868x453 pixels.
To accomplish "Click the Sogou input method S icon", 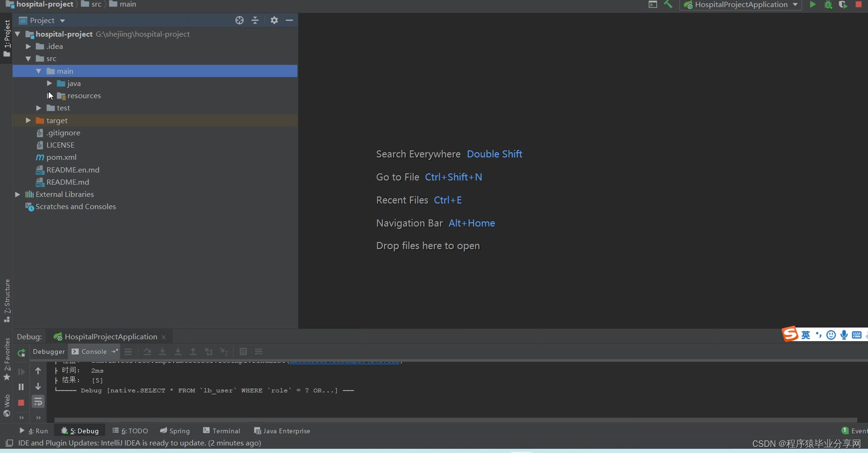I will (790, 334).
